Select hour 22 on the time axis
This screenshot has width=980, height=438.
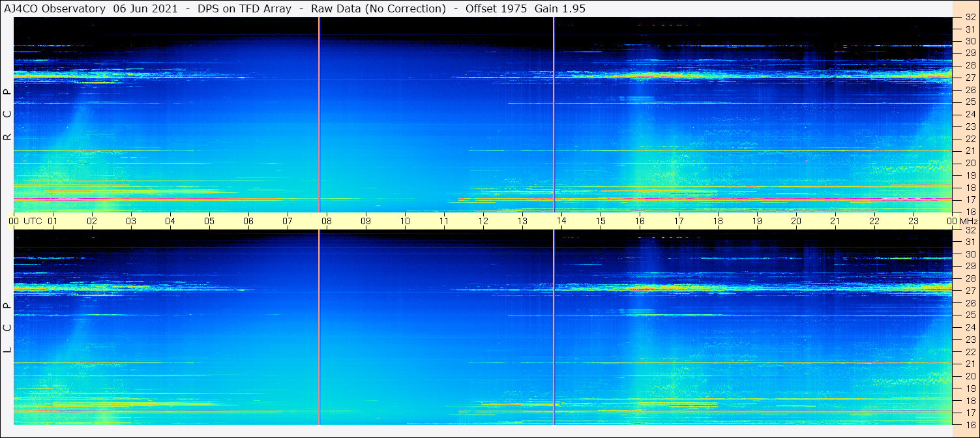tap(874, 221)
